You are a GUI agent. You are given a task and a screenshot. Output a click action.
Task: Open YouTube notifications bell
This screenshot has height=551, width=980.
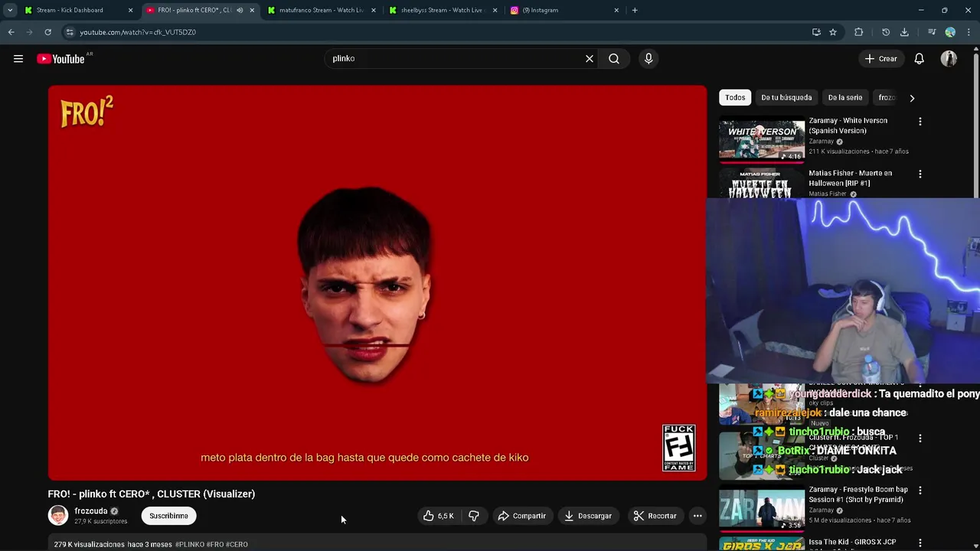(920, 59)
